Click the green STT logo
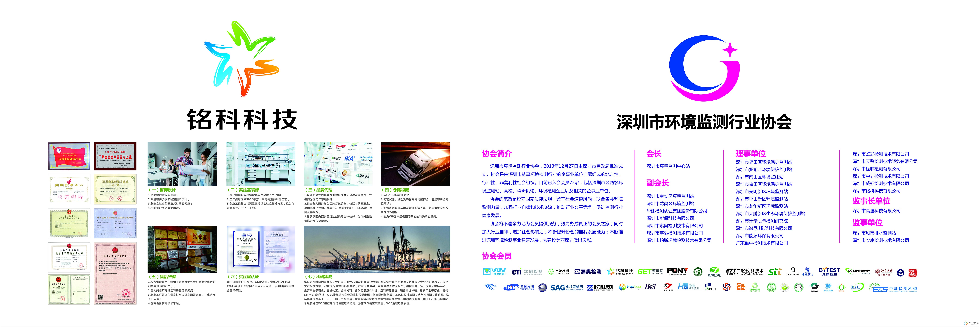 pos(775,272)
